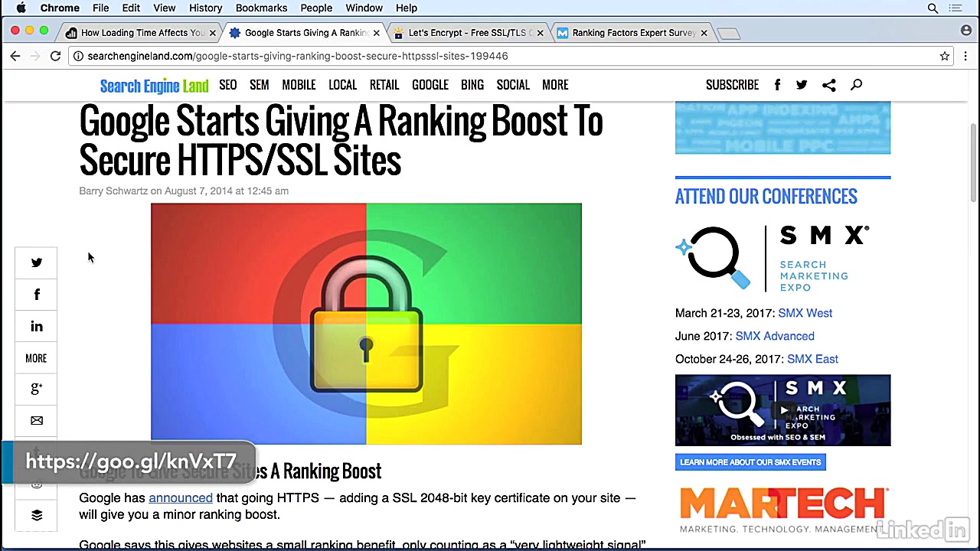980x551 pixels.
Task: Open the Bookmarks menu
Action: click(x=261, y=8)
